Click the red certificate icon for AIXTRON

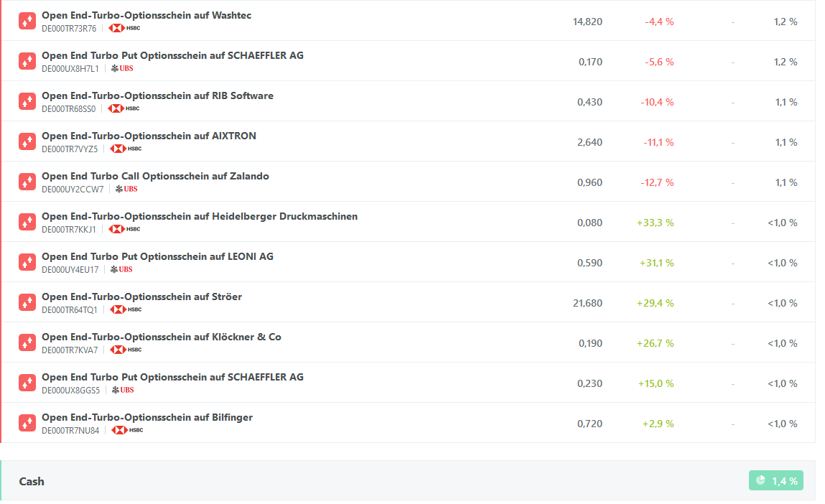[27, 141]
